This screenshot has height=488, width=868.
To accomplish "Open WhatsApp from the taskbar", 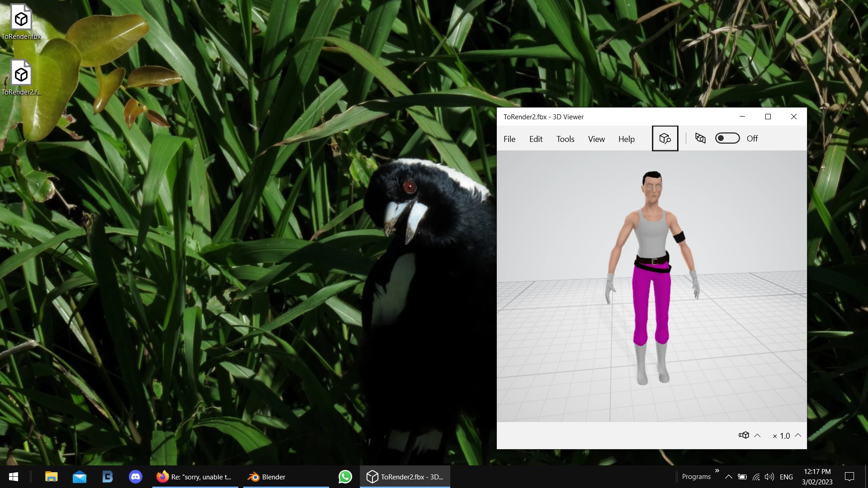I will (x=345, y=477).
